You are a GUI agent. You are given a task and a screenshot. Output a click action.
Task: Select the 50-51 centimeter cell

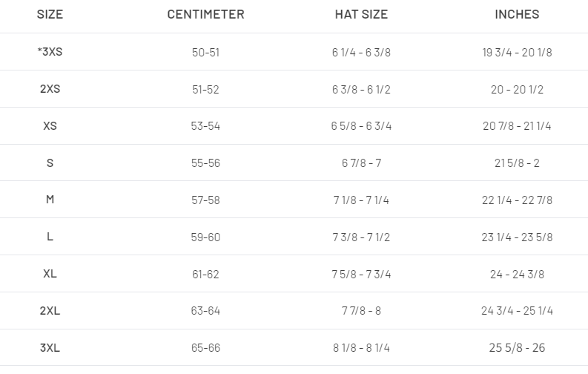(205, 52)
